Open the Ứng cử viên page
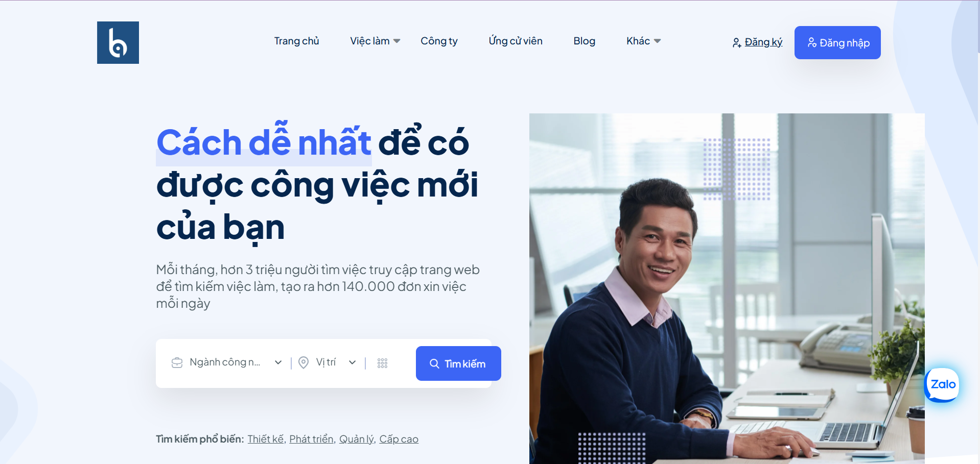This screenshot has height=464, width=980. click(x=516, y=41)
